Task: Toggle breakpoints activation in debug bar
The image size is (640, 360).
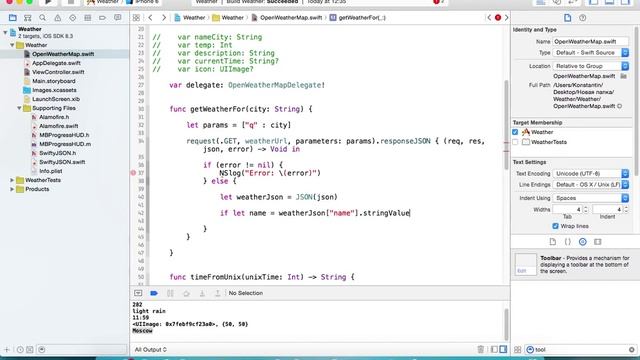Action: (x=154, y=293)
